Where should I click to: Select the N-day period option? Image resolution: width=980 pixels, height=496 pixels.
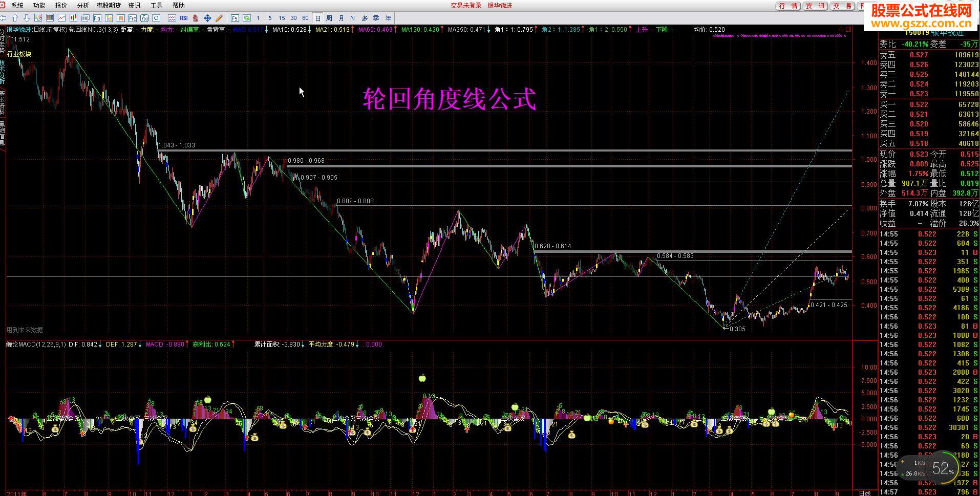click(352, 18)
